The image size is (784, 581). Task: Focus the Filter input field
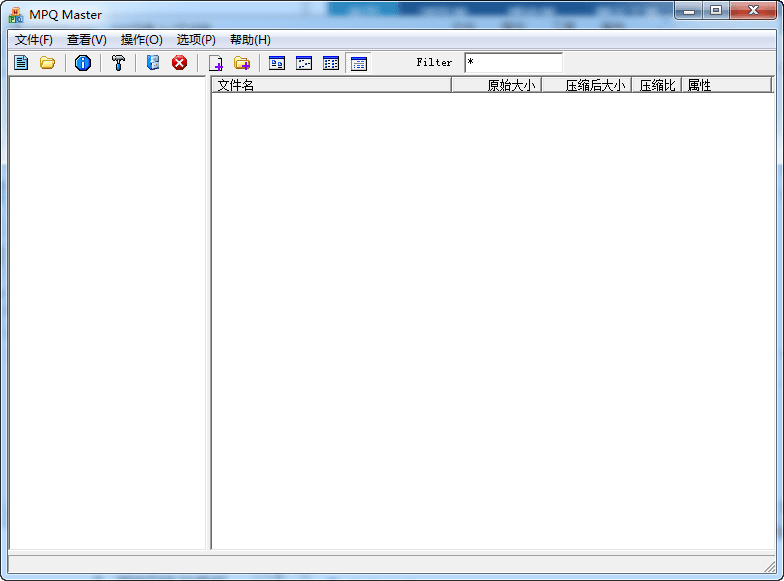pos(514,62)
